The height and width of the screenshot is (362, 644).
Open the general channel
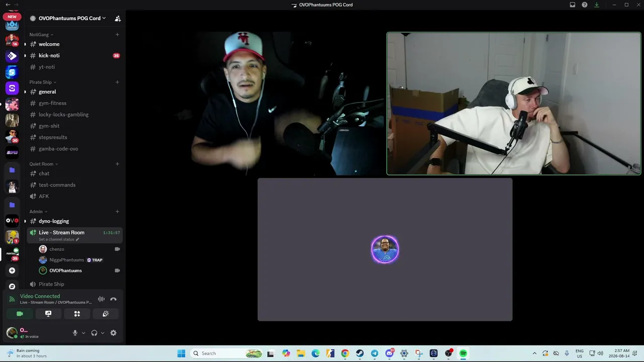point(74,92)
